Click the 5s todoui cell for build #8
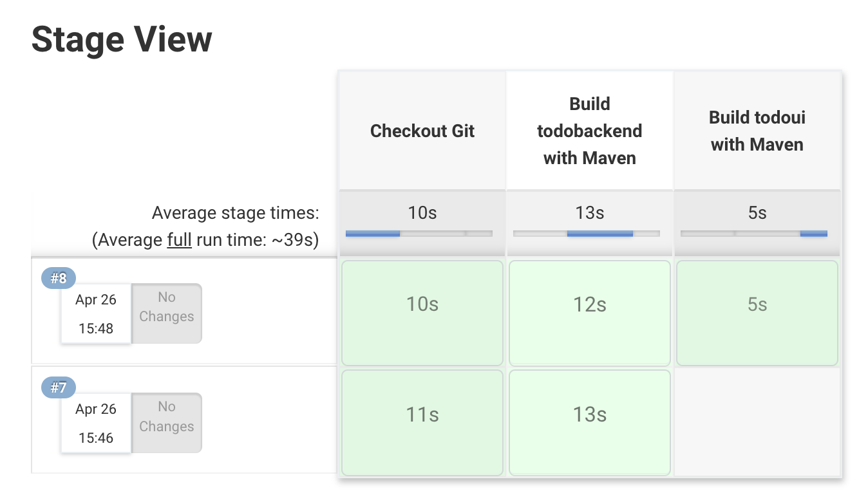 click(757, 313)
